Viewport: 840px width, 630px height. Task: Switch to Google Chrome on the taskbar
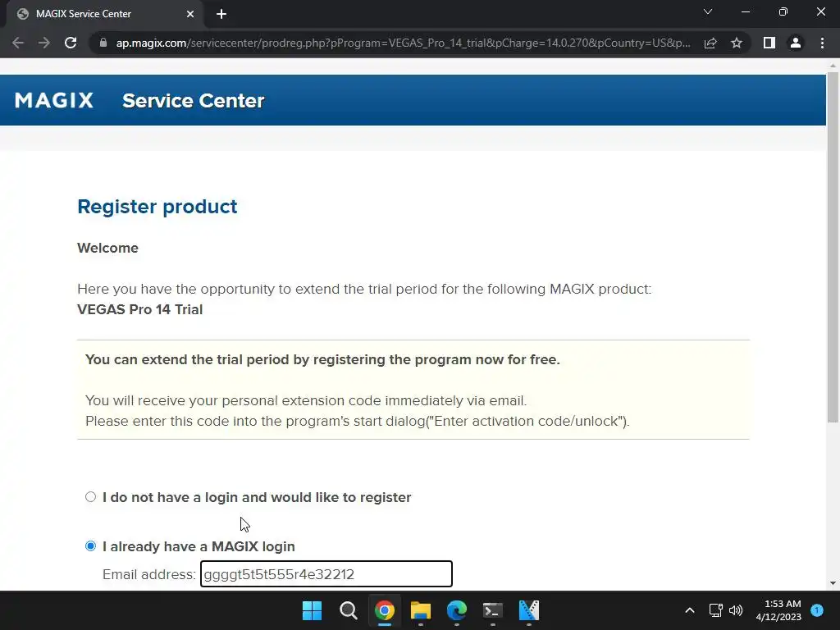(384, 610)
